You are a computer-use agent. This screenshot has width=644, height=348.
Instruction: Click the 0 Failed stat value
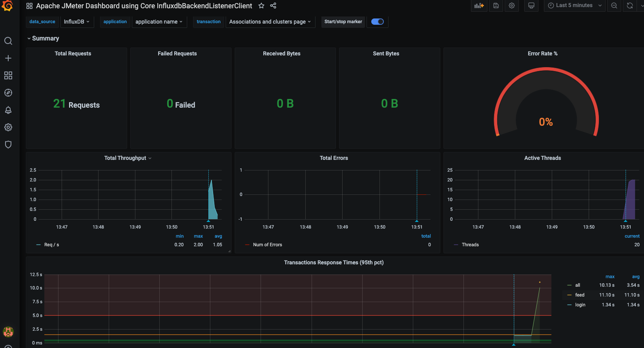point(181,104)
